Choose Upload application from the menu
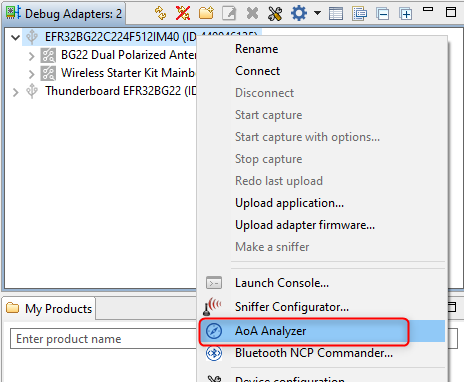464x382 pixels. click(x=289, y=203)
